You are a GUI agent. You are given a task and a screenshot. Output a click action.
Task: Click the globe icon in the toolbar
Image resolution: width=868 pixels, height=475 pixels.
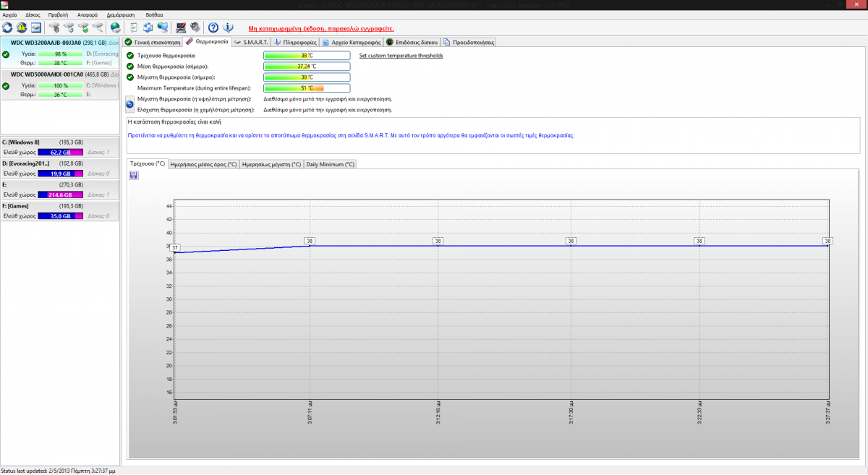point(116,27)
